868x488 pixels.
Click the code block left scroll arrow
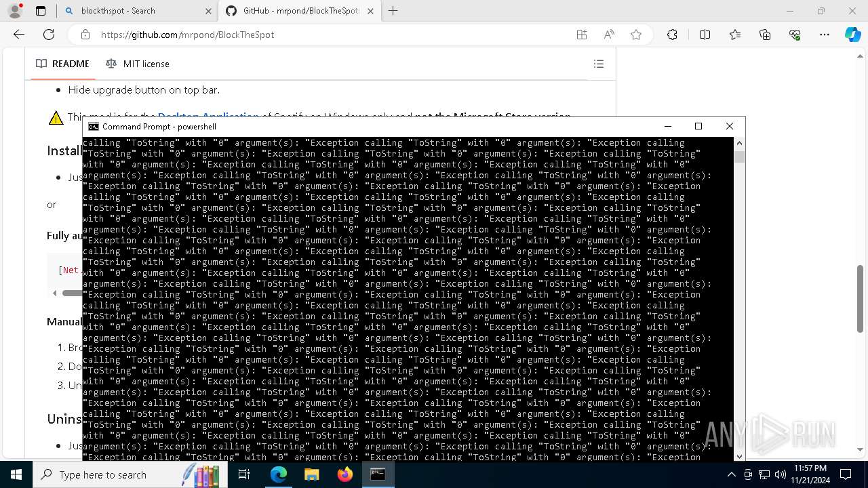[54, 293]
